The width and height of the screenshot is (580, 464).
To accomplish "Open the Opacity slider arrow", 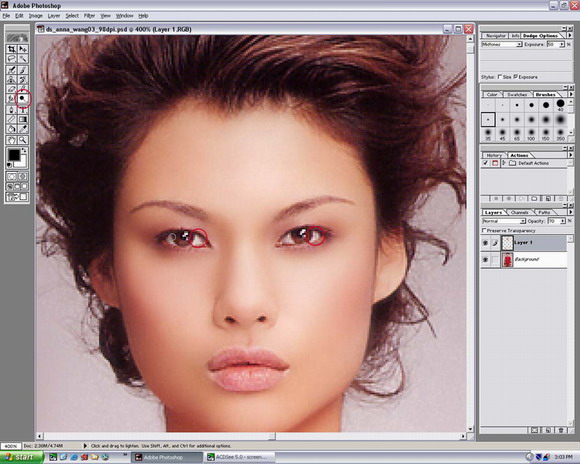I will point(563,221).
